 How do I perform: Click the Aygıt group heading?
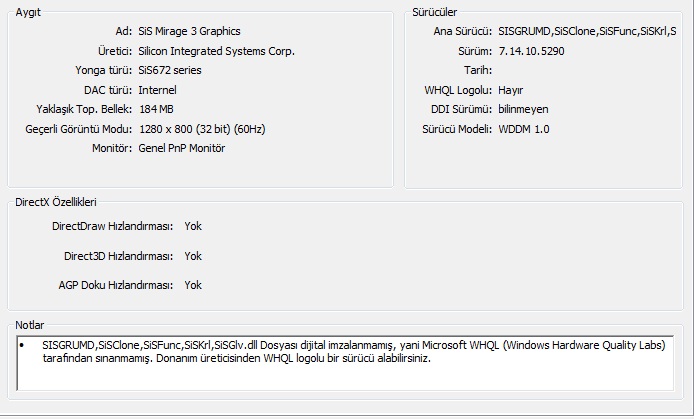coord(28,11)
